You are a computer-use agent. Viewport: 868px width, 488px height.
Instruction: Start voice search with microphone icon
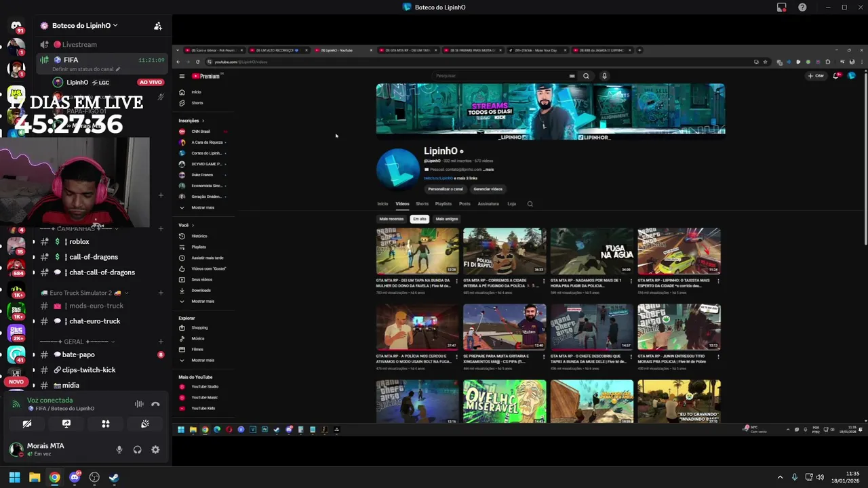(604, 76)
